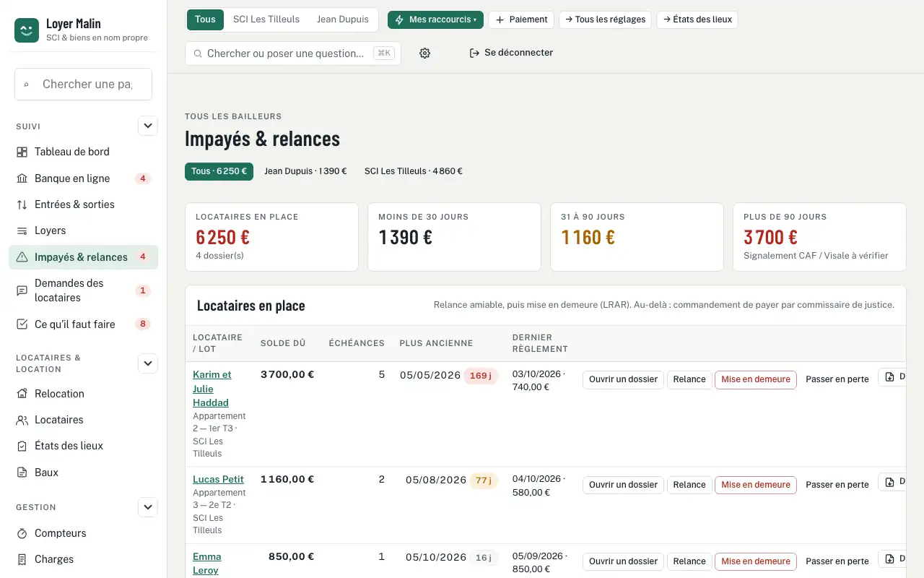Image resolution: width=924 pixels, height=578 pixels.
Task: Open tenant link Karim et Julie Haddad
Action: pyautogui.click(x=212, y=389)
